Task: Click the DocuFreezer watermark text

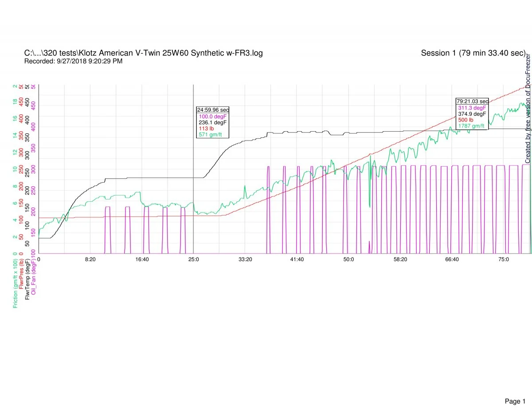Action: point(528,109)
